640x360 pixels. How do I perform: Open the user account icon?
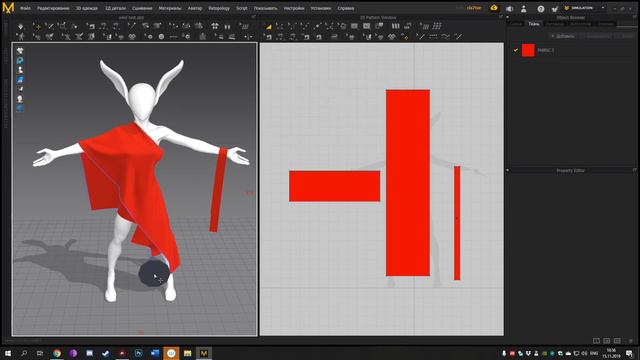[524, 9]
